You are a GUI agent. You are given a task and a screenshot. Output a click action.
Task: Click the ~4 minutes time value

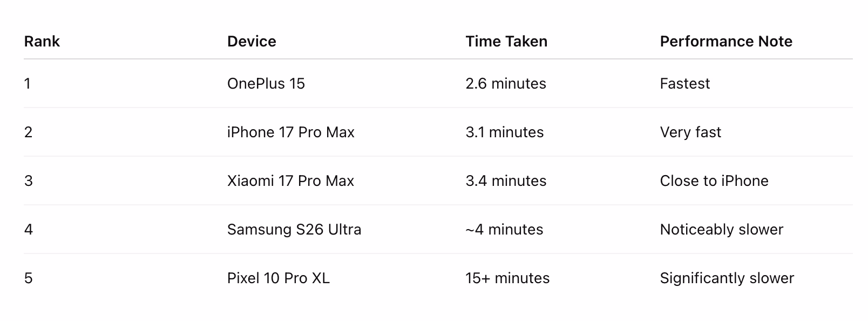coord(504,230)
